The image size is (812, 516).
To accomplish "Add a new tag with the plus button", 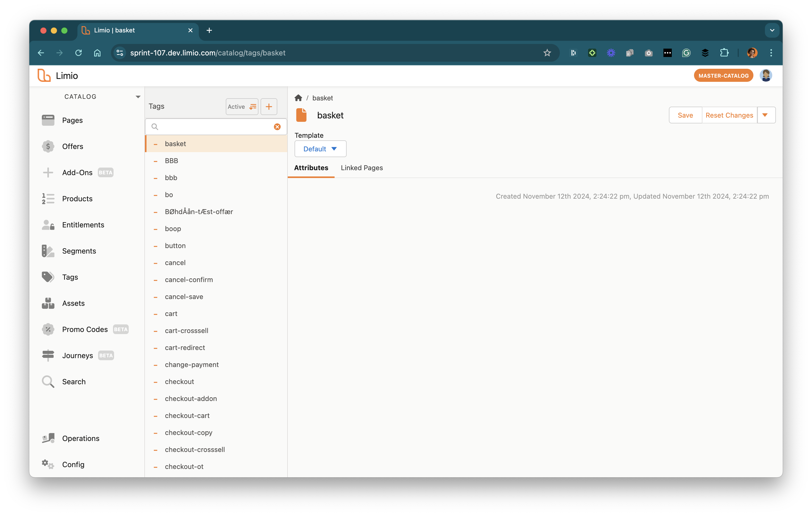I will [x=269, y=106].
